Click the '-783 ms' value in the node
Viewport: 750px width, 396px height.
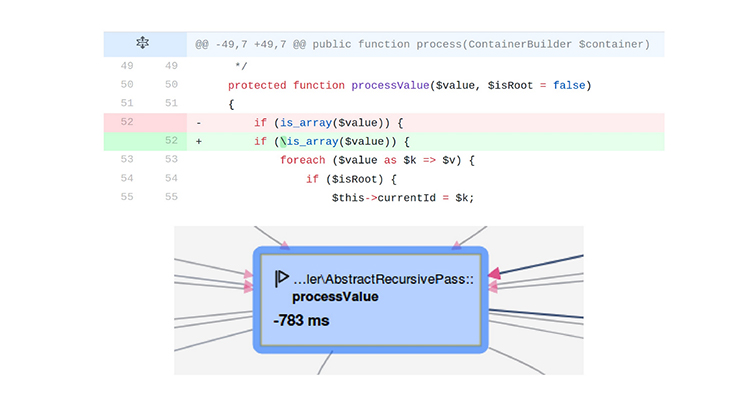coord(301,320)
